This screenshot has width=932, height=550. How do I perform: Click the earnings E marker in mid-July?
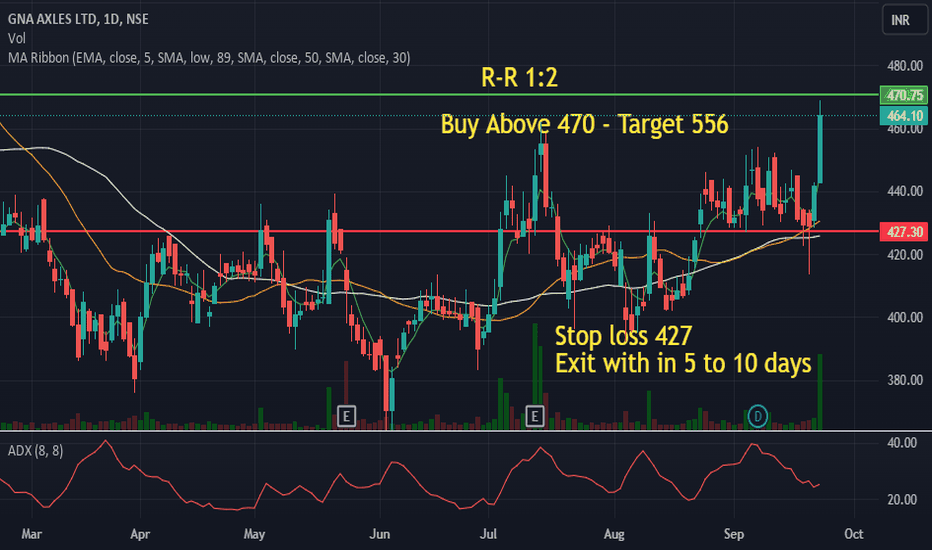[x=535, y=416]
